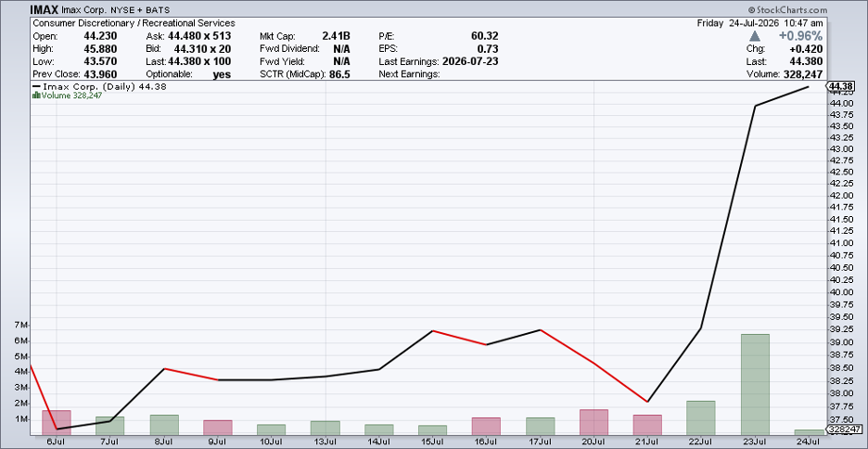Select the red 21Jul volume bar
The image size is (868, 449).
[x=647, y=425]
